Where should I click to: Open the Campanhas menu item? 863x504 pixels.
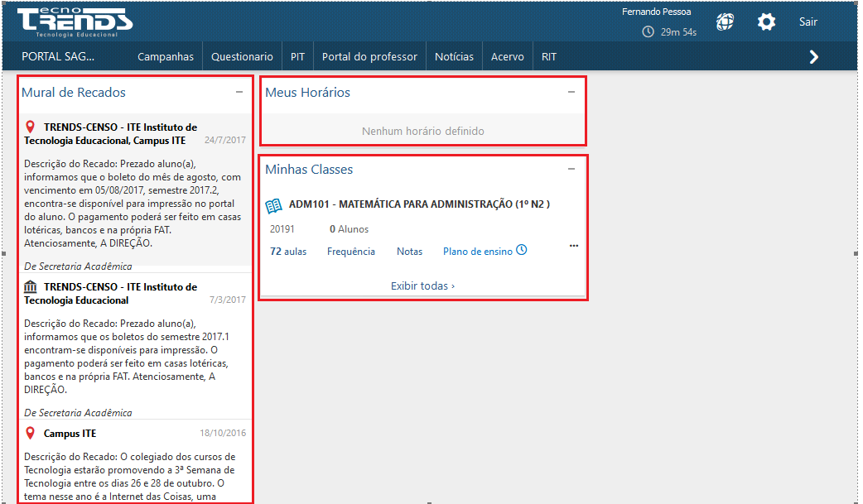coord(166,57)
